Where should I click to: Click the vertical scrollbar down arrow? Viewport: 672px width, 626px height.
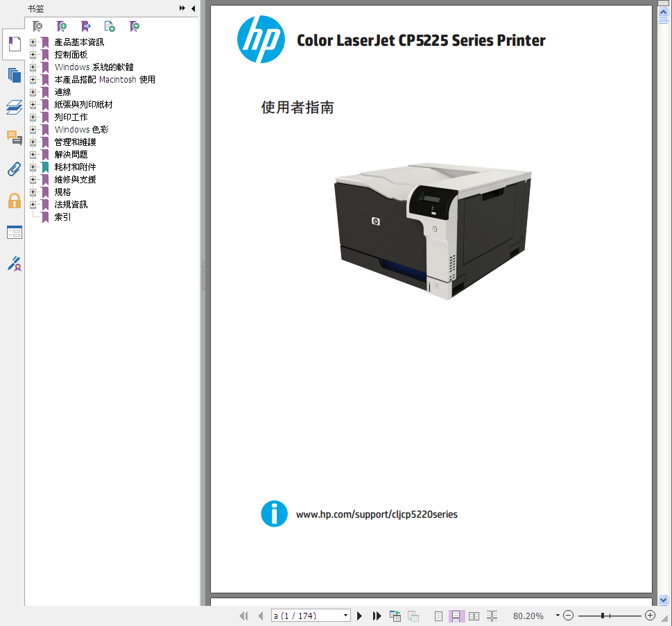(x=663, y=600)
